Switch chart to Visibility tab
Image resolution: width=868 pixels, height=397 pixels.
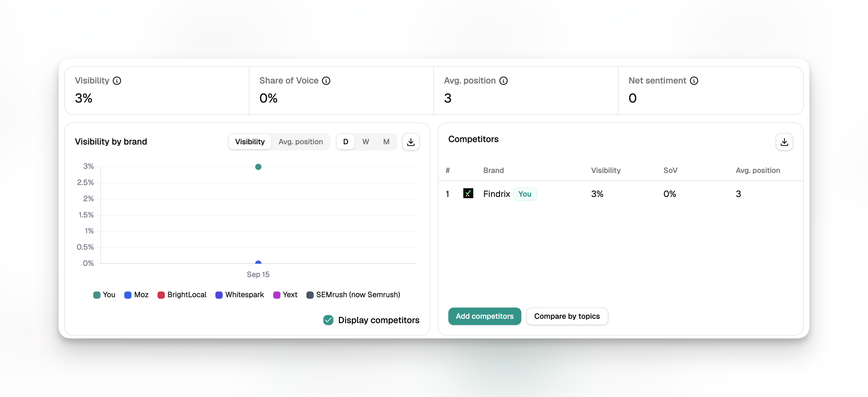250,142
